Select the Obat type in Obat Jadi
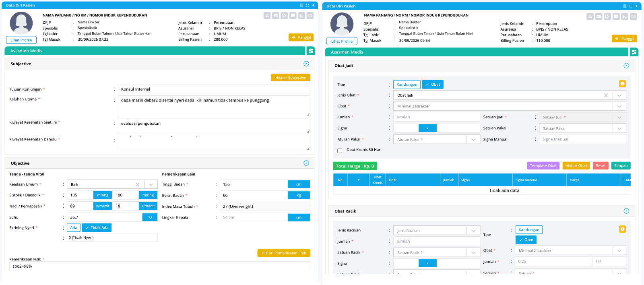Viewport: 644px width, 285px height. tap(433, 85)
